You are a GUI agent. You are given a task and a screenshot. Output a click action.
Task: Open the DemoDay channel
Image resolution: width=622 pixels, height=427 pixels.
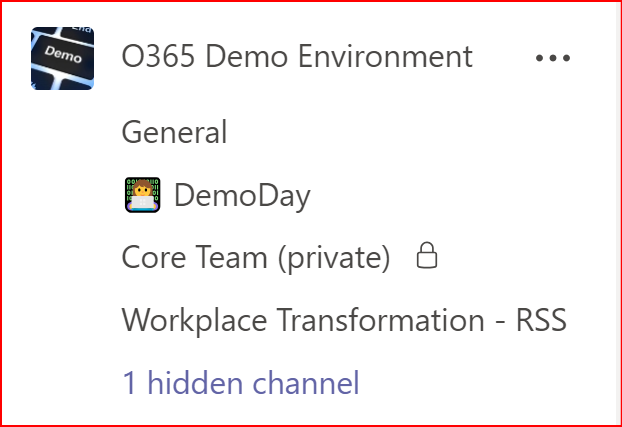tap(241, 195)
